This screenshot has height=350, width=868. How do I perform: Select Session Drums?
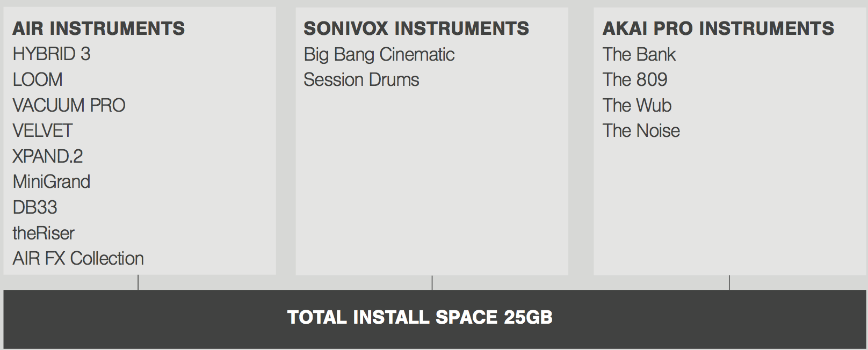[361, 80]
